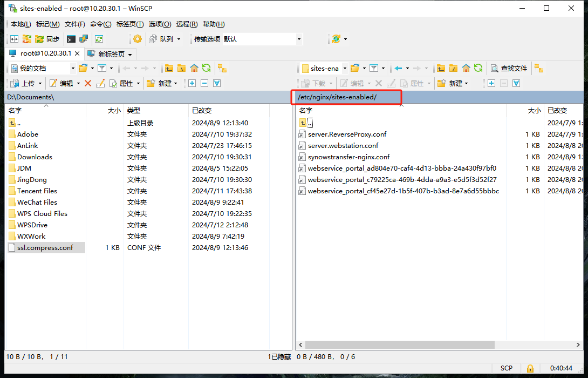Refresh the remote directory listing
The image size is (588, 378).
pos(478,68)
